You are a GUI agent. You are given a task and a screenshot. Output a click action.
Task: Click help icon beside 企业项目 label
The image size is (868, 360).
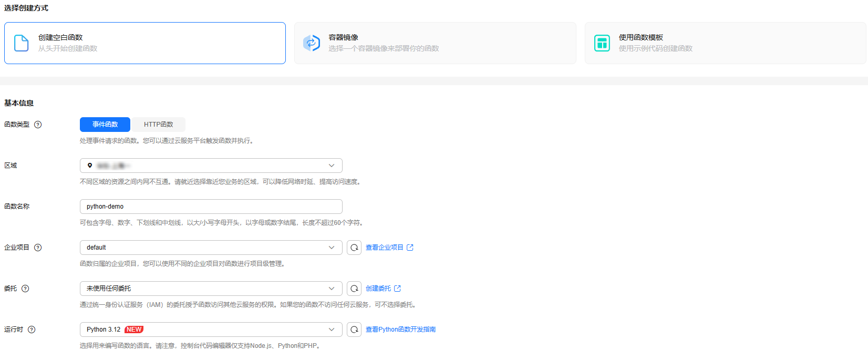click(38, 248)
